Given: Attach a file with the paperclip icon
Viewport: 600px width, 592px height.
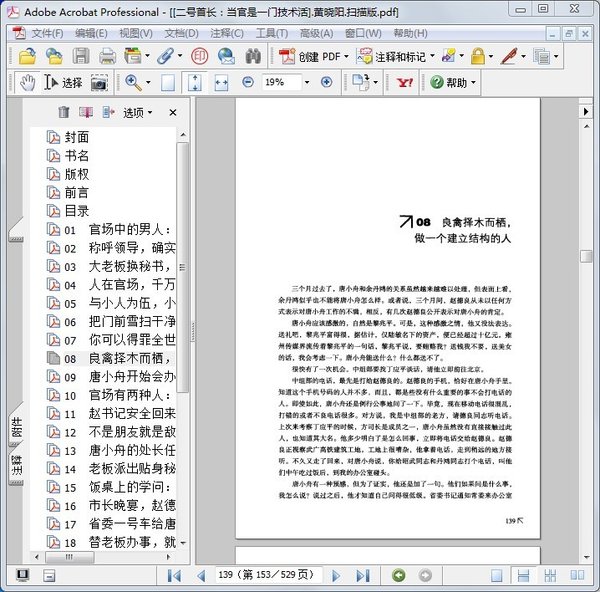Looking at the screenshot, I should [166, 56].
